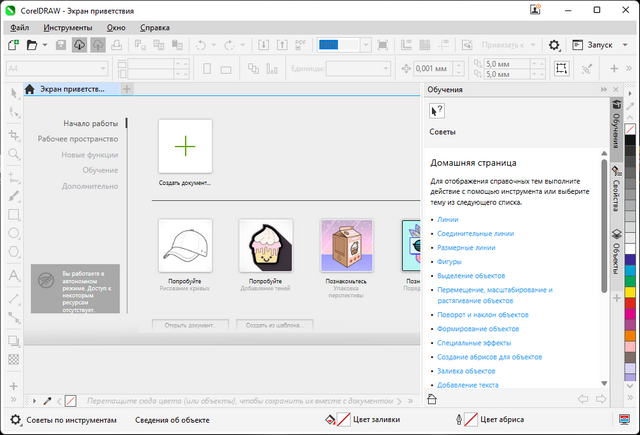
Task: Select the Ellipse tool
Action: tap(14, 233)
